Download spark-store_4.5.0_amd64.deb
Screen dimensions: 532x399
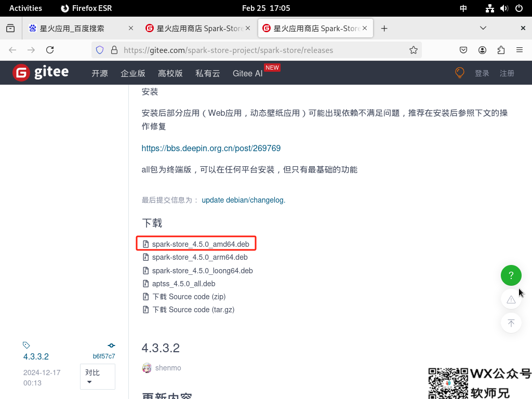coord(200,244)
